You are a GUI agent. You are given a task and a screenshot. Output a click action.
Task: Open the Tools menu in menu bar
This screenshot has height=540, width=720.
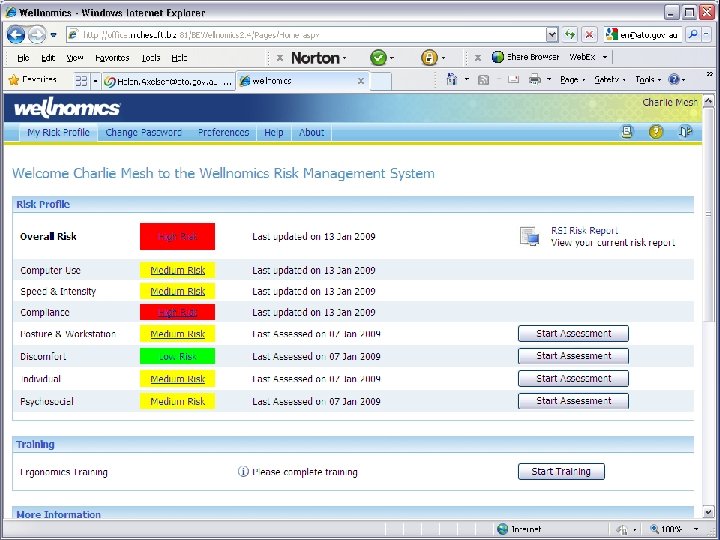[151, 58]
